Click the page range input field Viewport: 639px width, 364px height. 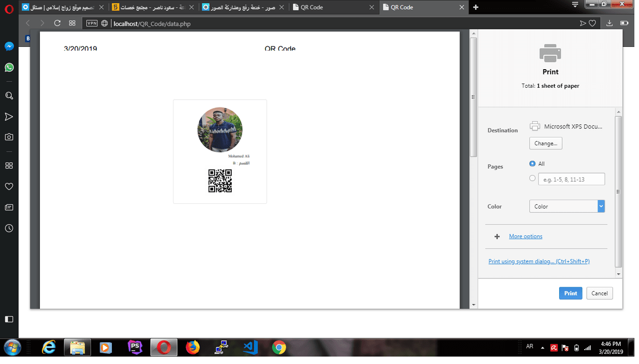pos(571,179)
